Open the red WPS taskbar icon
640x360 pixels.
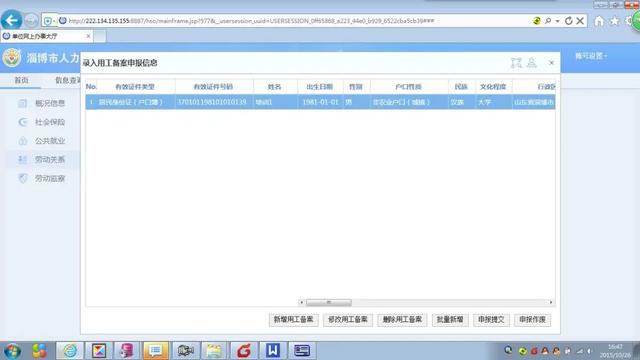[x=244, y=351]
